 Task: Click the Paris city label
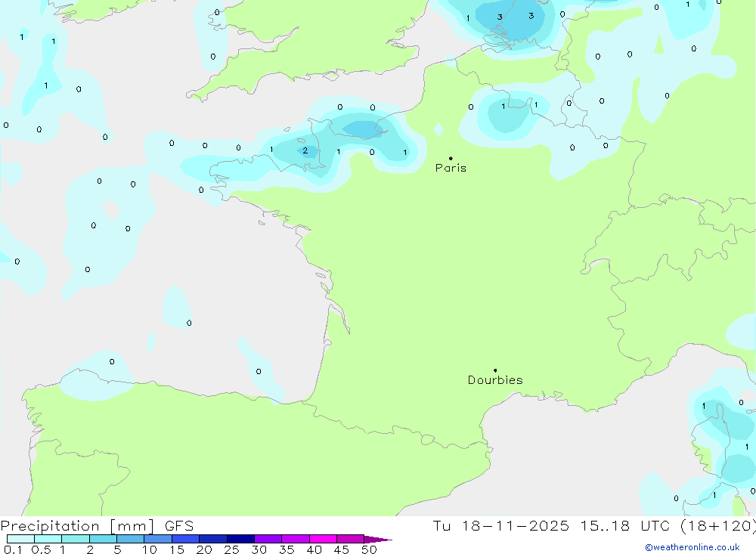point(451,168)
